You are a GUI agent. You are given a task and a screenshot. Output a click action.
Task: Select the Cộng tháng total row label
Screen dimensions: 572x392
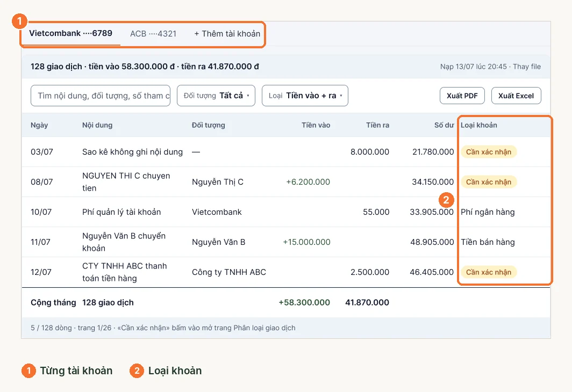53,303
